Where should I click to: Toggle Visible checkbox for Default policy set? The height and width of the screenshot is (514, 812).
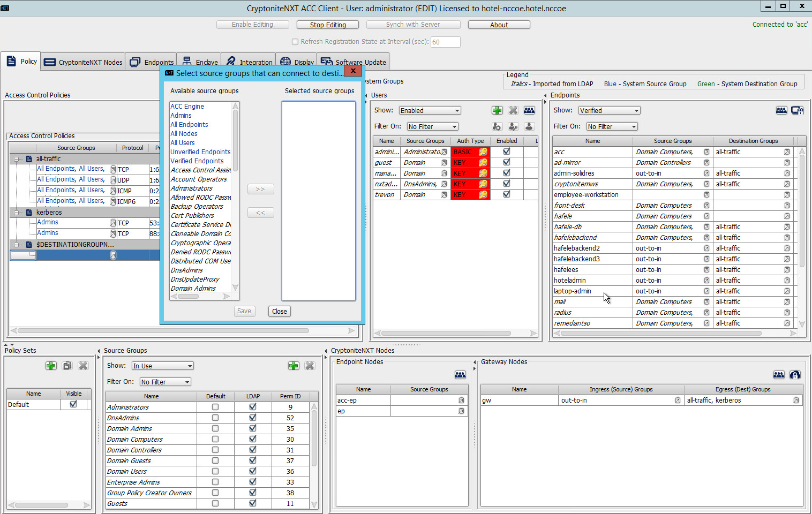pos(73,404)
